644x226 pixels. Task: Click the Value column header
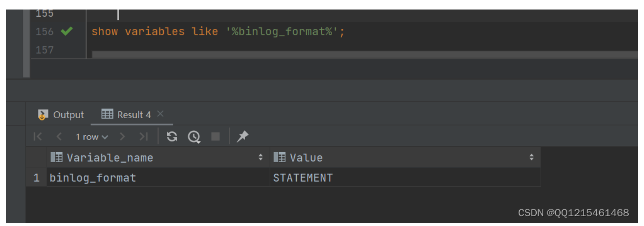306,158
